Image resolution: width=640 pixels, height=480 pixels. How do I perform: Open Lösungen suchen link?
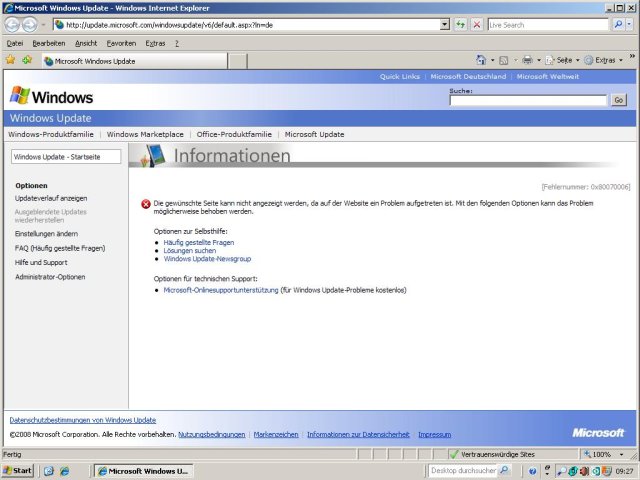pyautogui.click(x=190, y=251)
